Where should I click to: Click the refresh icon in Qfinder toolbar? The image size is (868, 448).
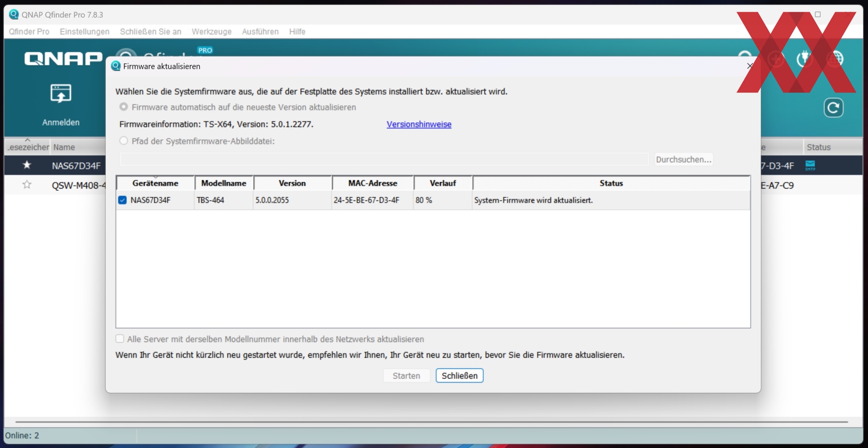(x=833, y=108)
